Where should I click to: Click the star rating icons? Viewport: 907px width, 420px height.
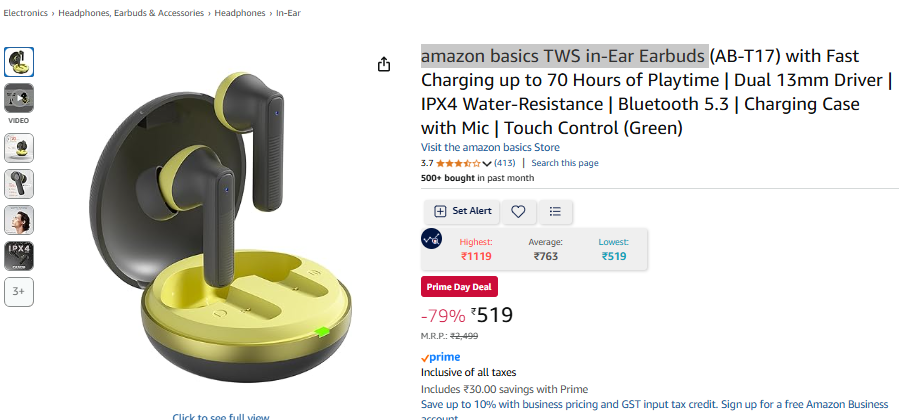pos(458,163)
